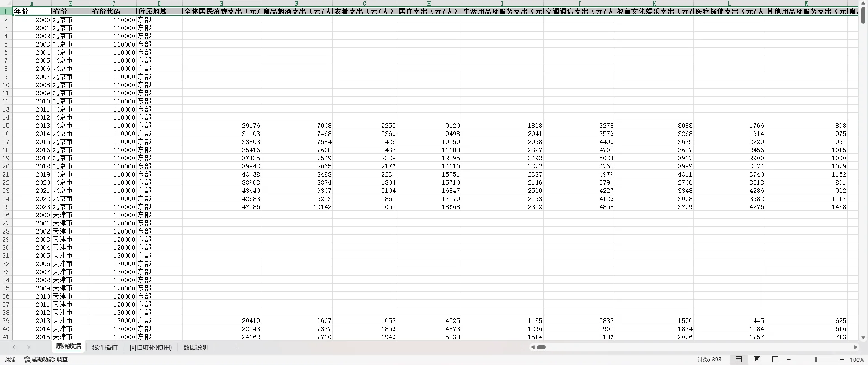The image size is (868, 365).
Task: Click the cell with value 29176
Action: pos(222,126)
